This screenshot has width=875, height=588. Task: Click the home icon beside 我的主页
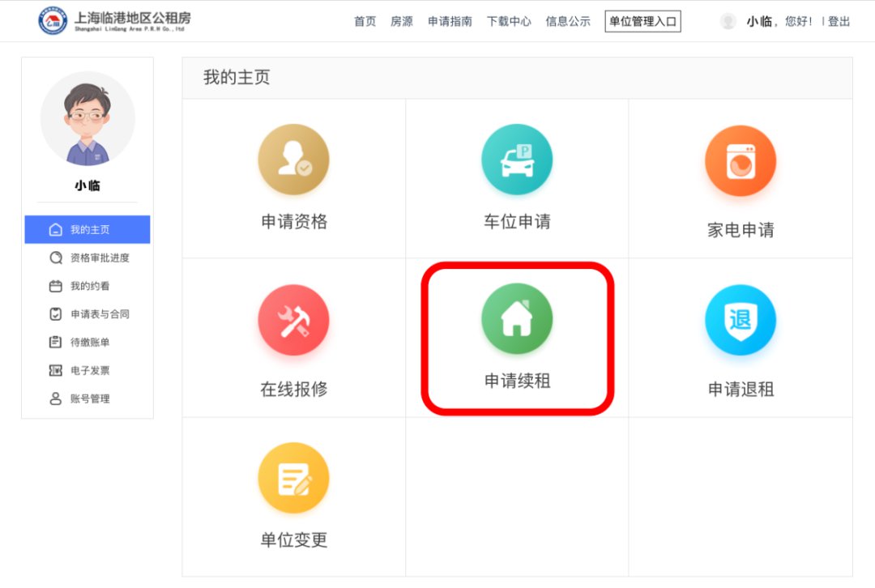click(x=55, y=230)
